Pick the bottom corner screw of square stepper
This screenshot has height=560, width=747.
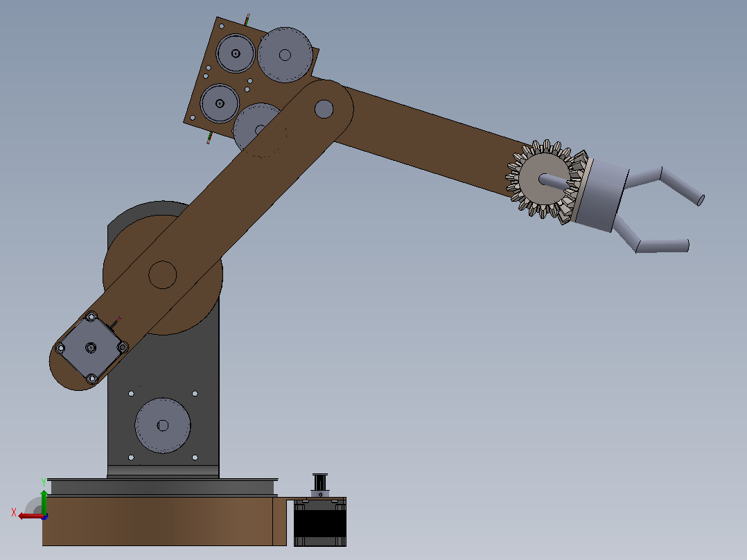[x=91, y=379]
